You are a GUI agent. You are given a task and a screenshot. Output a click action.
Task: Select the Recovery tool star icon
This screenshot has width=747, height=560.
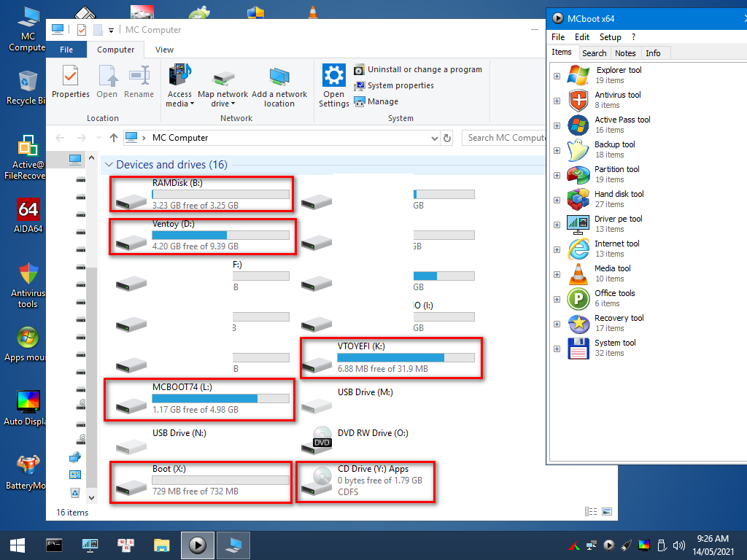pos(578,323)
